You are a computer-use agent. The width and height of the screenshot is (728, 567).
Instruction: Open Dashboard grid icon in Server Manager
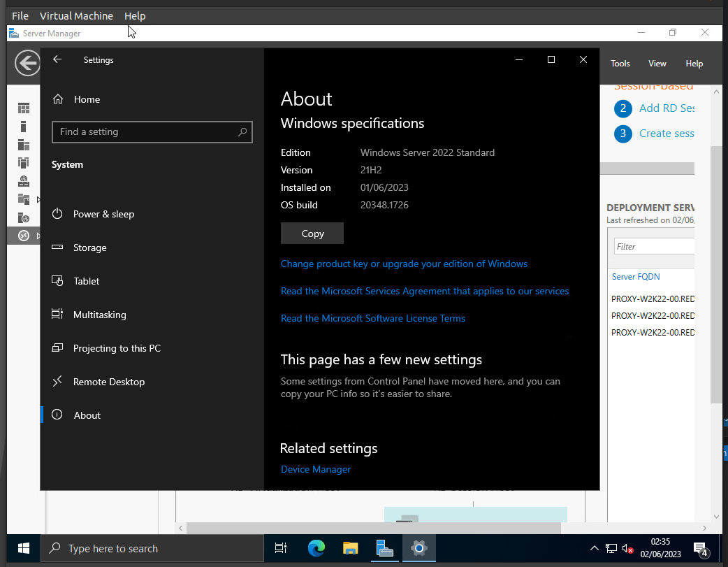point(24,108)
